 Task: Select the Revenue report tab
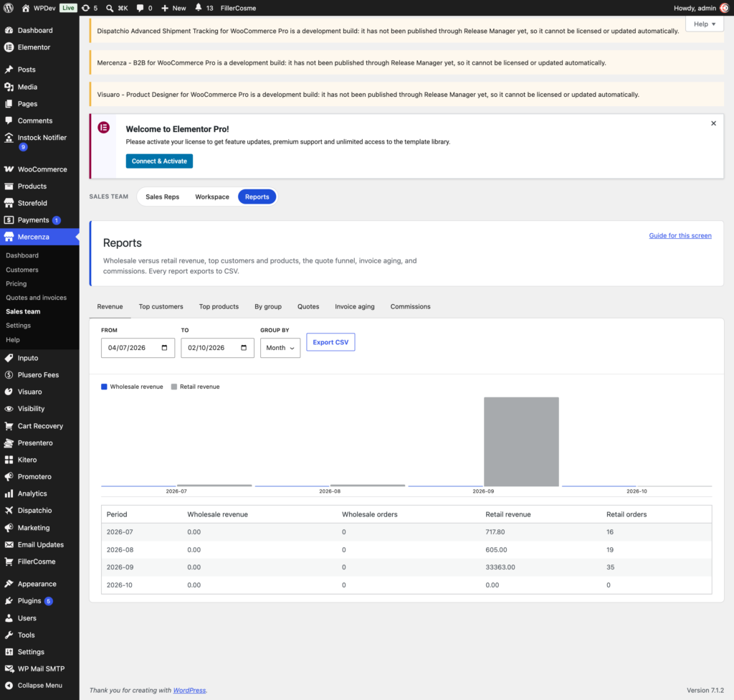[x=110, y=306]
